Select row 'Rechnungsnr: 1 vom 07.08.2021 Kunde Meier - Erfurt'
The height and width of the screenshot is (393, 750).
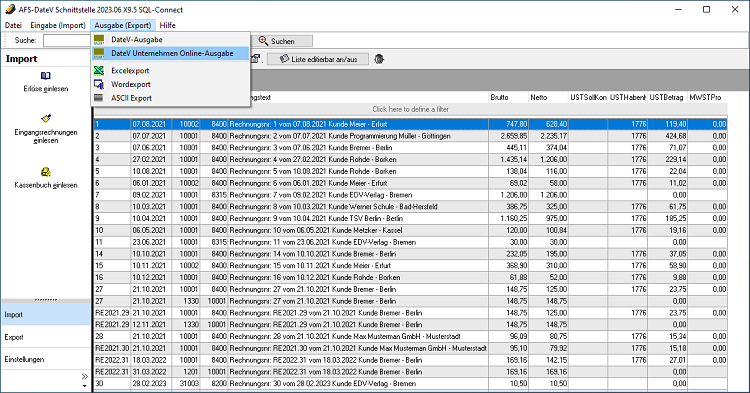click(410, 124)
